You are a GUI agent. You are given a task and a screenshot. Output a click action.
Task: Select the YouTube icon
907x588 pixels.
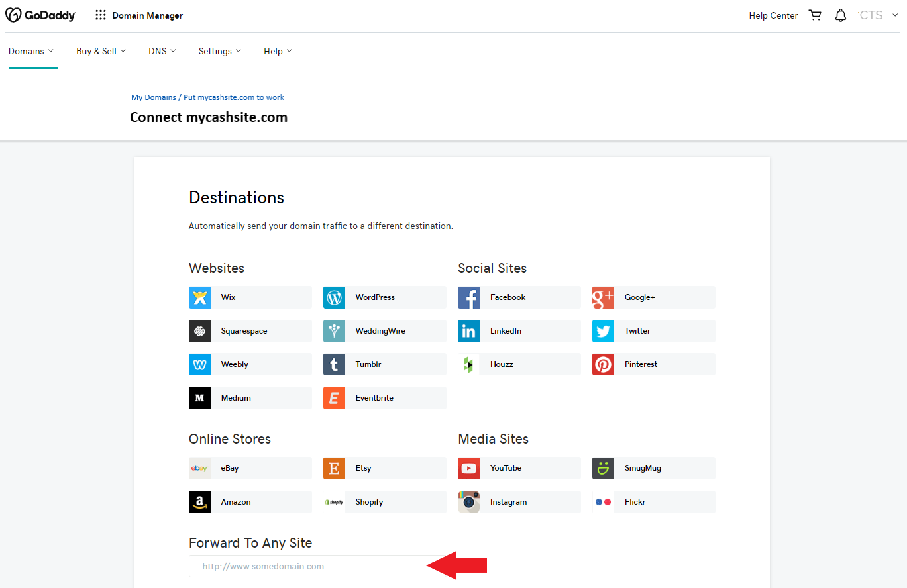click(x=468, y=468)
